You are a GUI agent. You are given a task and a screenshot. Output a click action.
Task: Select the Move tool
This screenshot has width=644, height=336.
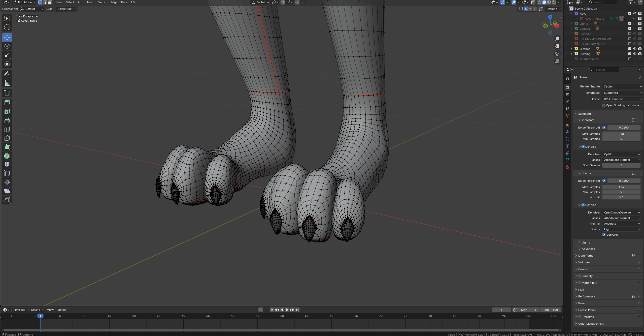(x=7, y=37)
